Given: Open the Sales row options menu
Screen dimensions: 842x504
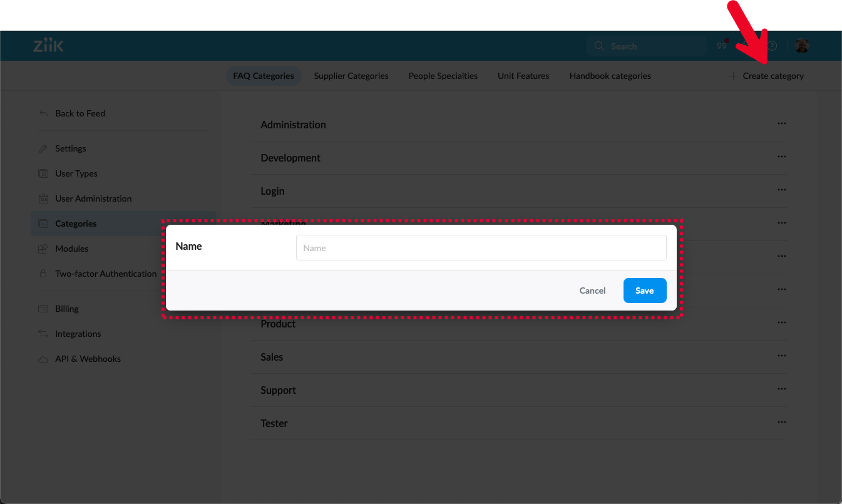Looking at the screenshot, I should pyautogui.click(x=781, y=356).
